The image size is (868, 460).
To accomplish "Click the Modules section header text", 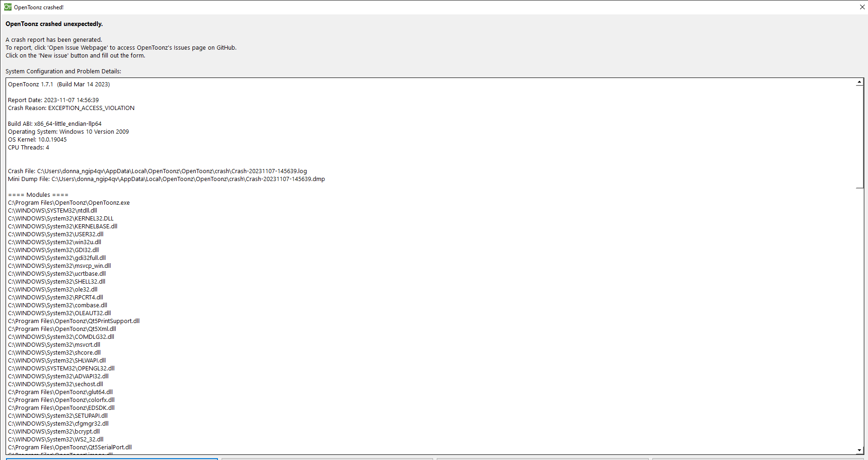I will tap(38, 194).
